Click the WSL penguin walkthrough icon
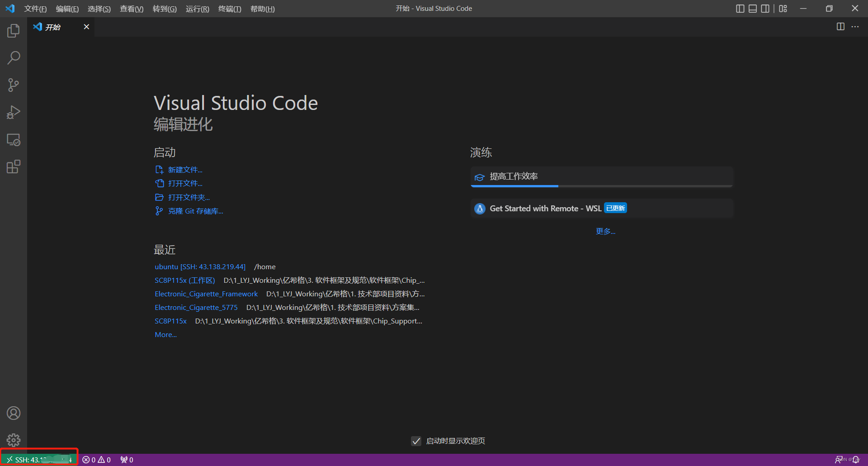 tap(480, 209)
